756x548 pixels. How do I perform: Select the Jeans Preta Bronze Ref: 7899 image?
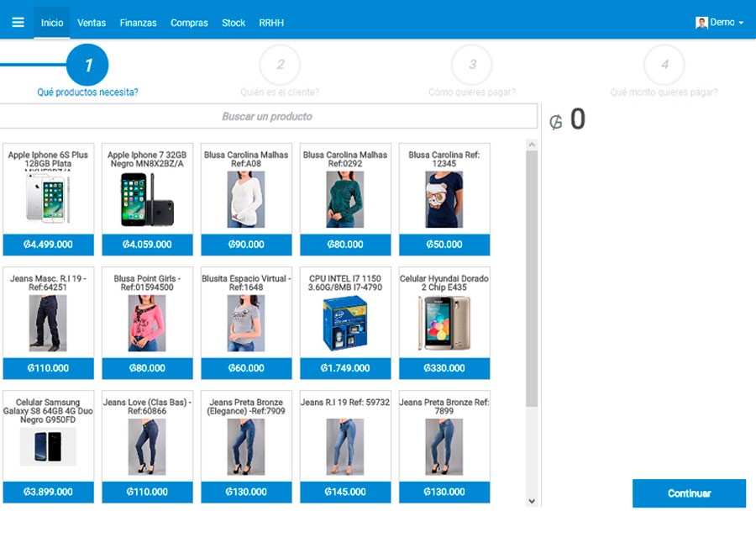pos(444,446)
